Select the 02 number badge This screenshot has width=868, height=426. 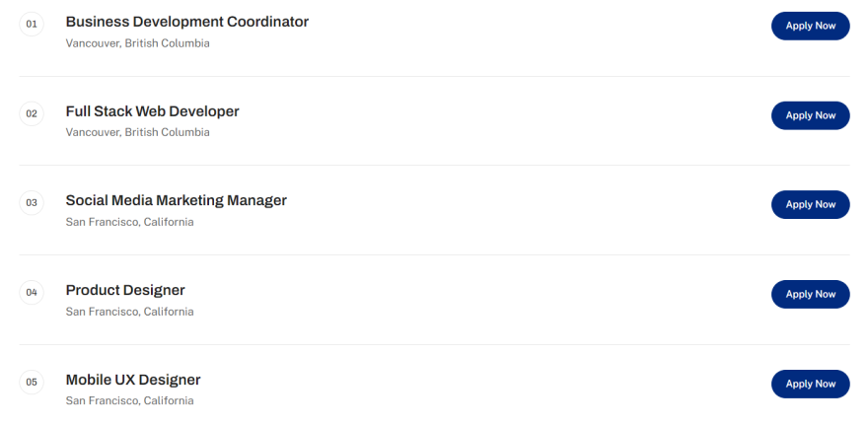pyautogui.click(x=32, y=113)
